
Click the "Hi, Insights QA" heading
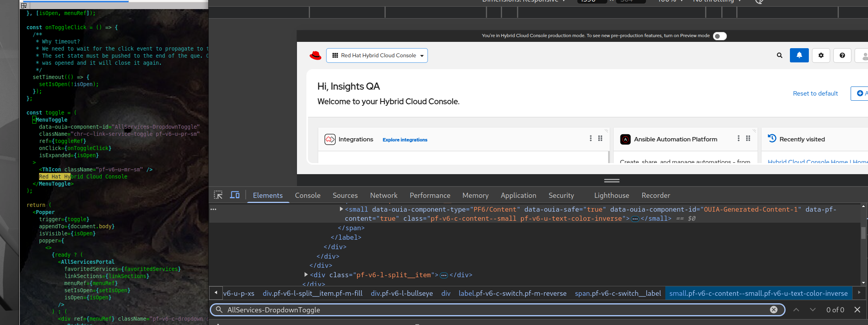pos(349,86)
